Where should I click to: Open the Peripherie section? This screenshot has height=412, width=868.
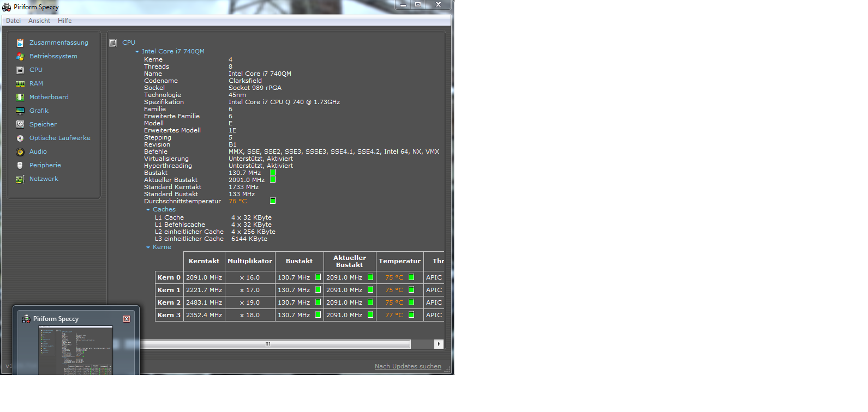click(45, 165)
